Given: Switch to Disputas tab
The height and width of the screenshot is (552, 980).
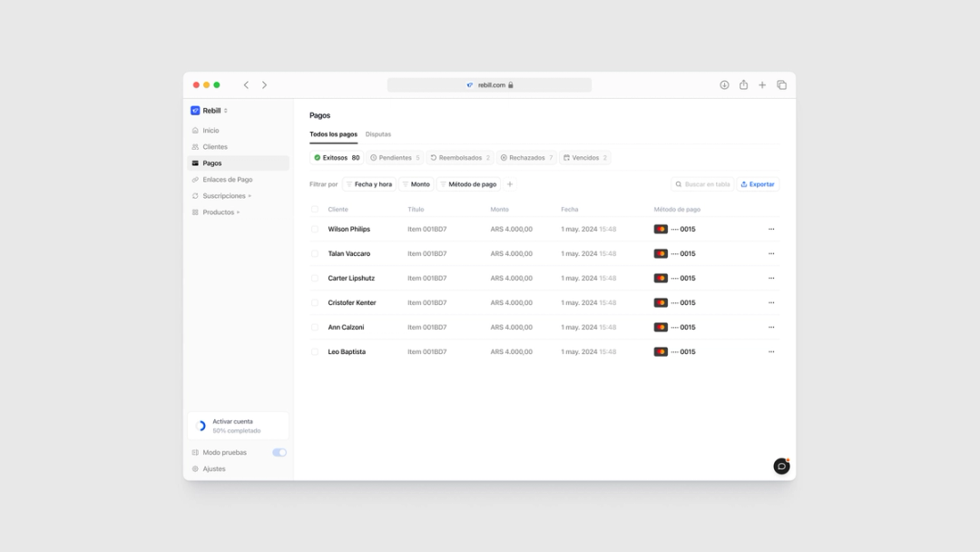Looking at the screenshot, I should click(378, 134).
